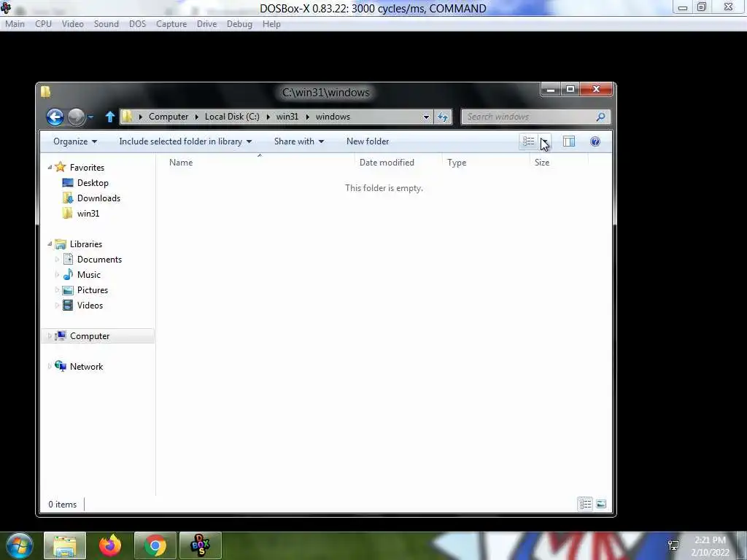Select Libraries in navigation pane

pos(86,244)
